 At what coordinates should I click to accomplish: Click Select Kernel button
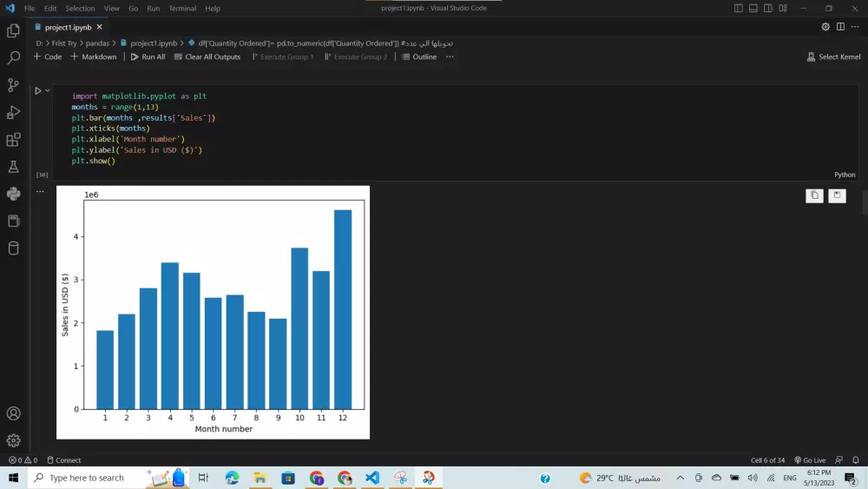click(x=833, y=56)
